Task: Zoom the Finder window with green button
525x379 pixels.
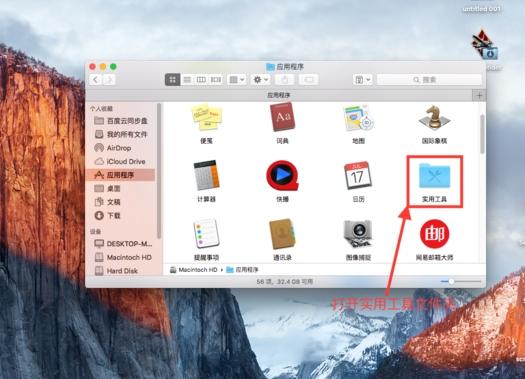Action: click(113, 67)
